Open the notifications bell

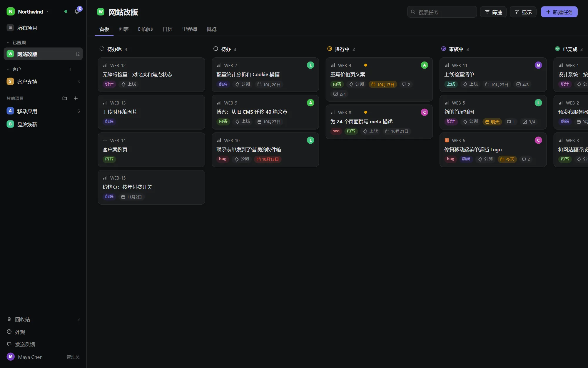(77, 11)
